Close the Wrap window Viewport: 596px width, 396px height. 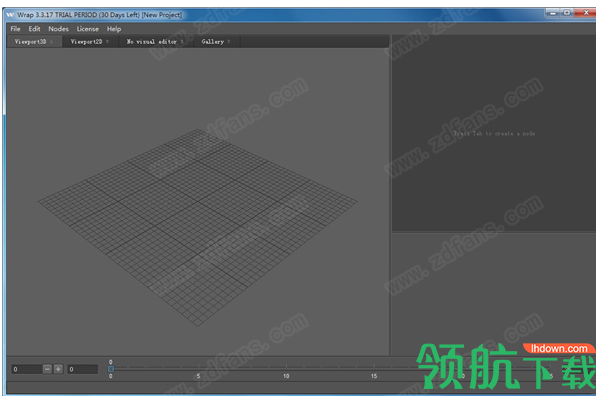[x=586, y=13]
